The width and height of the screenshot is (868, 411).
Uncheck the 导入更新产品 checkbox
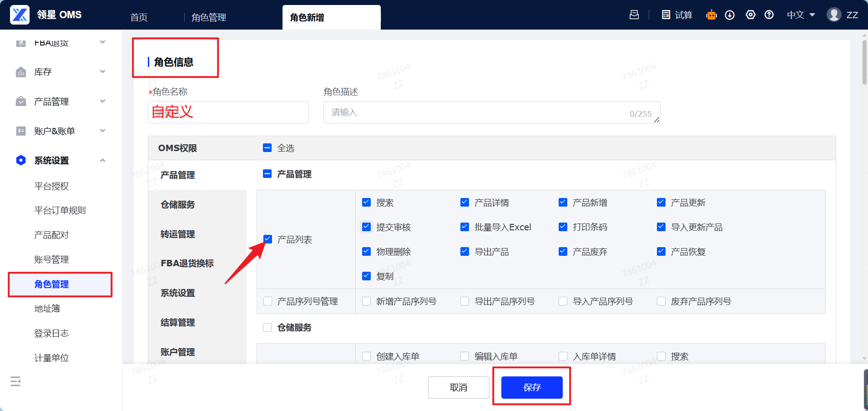(x=661, y=227)
